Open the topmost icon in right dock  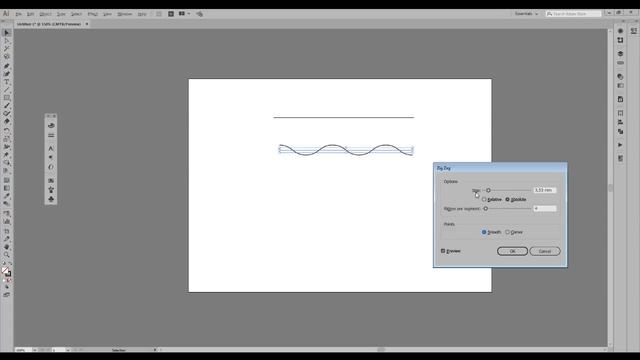(620, 31)
